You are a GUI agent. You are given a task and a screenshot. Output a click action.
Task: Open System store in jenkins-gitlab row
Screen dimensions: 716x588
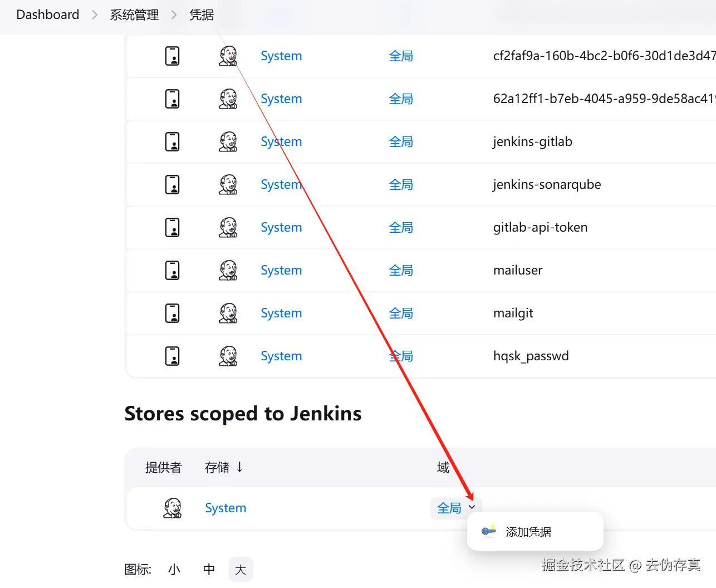click(281, 142)
